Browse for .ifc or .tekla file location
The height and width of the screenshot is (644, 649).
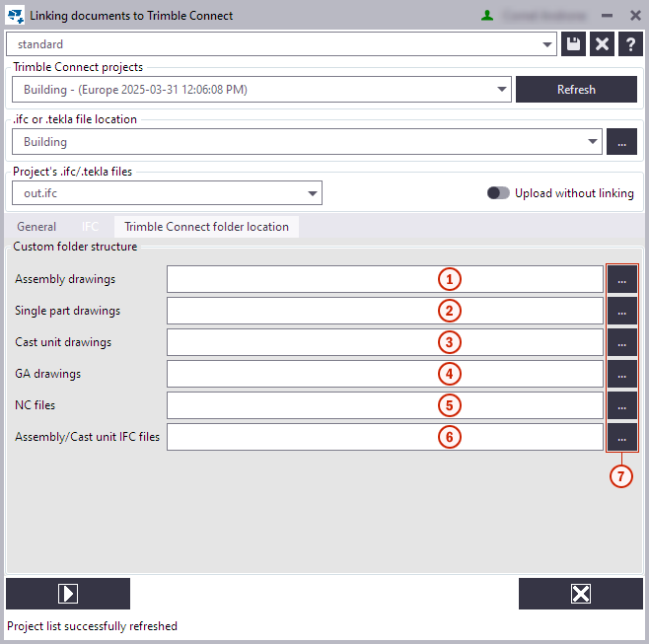point(621,142)
